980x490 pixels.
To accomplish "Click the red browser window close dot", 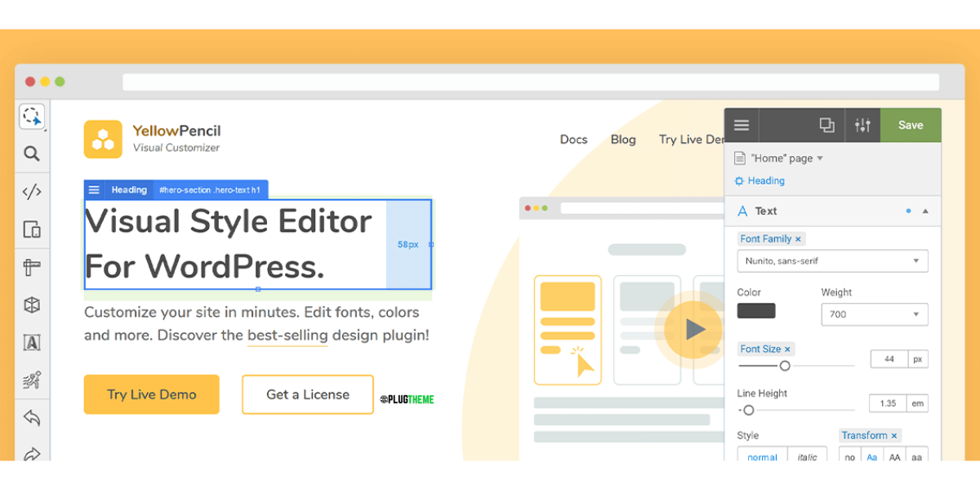I will pos(30,82).
